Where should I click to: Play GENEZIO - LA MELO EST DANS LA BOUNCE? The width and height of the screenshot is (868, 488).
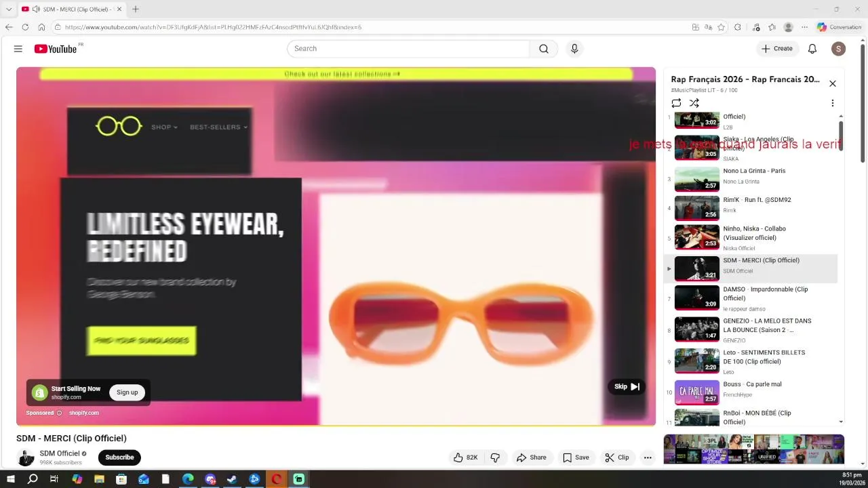tap(751, 330)
